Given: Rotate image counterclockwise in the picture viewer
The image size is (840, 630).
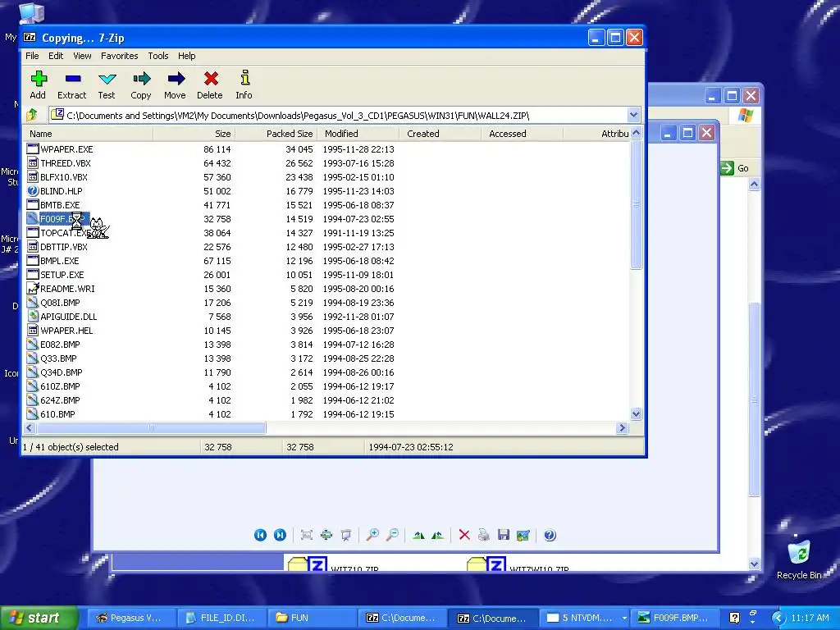Looking at the screenshot, I should (438, 535).
